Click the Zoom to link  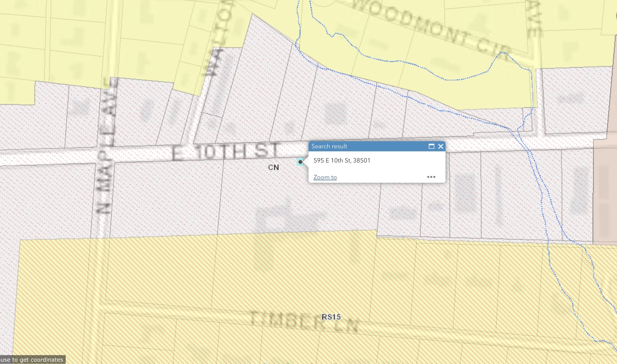325,177
